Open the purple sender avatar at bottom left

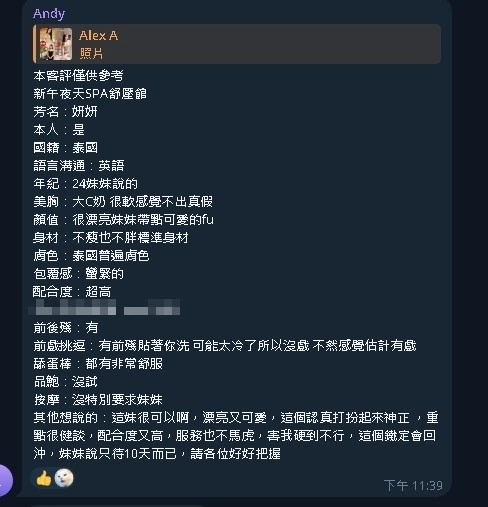(x=5, y=481)
